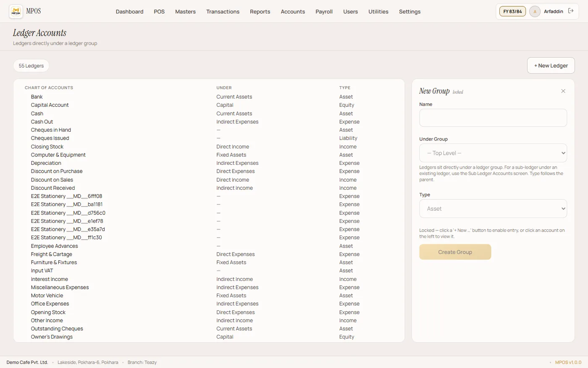
Task: Click the MPOS v1.0.0 version label
Action: 568,362
